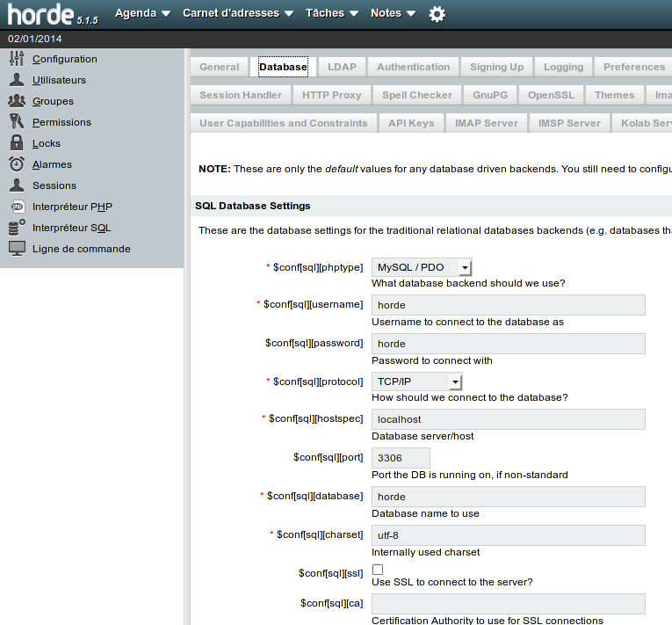This screenshot has width=672, height=625.
Task: Expand the Agenda menu
Action: pos(142,13)
